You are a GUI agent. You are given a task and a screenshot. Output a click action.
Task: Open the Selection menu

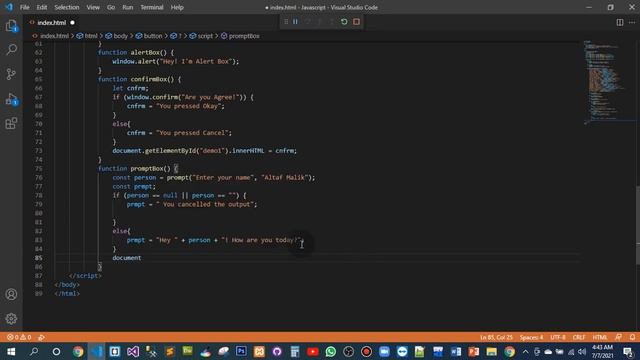pos(67,7)
